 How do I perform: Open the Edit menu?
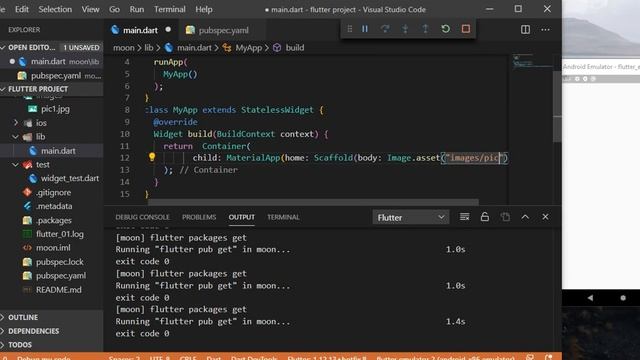22,9
